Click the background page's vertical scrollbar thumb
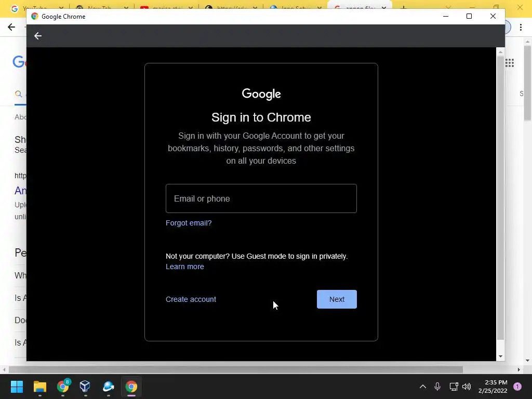The width and height of the screenshot is (532, 399). 528,83
